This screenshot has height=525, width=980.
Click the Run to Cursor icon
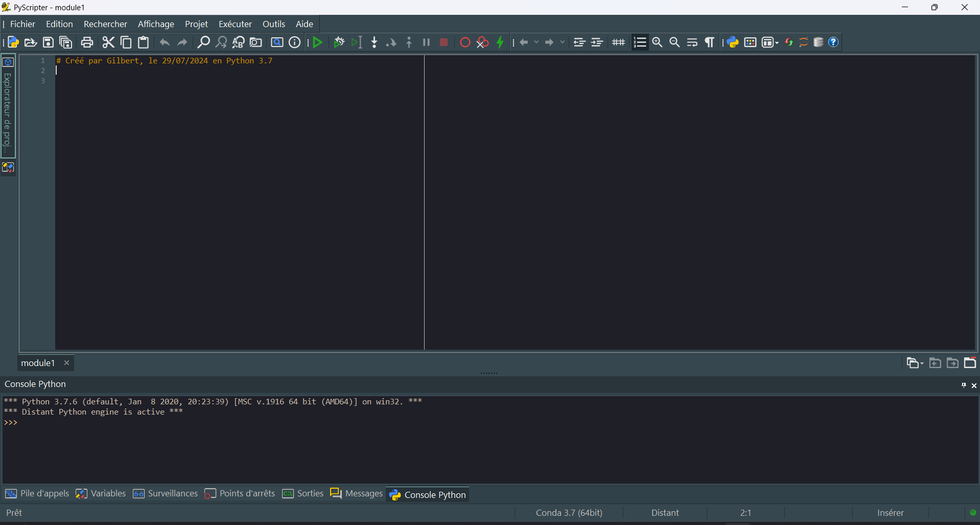(357, 42)
